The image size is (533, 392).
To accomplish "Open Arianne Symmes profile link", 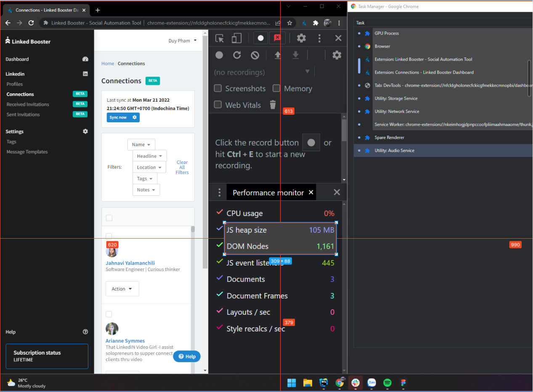I will coord(125,341).
